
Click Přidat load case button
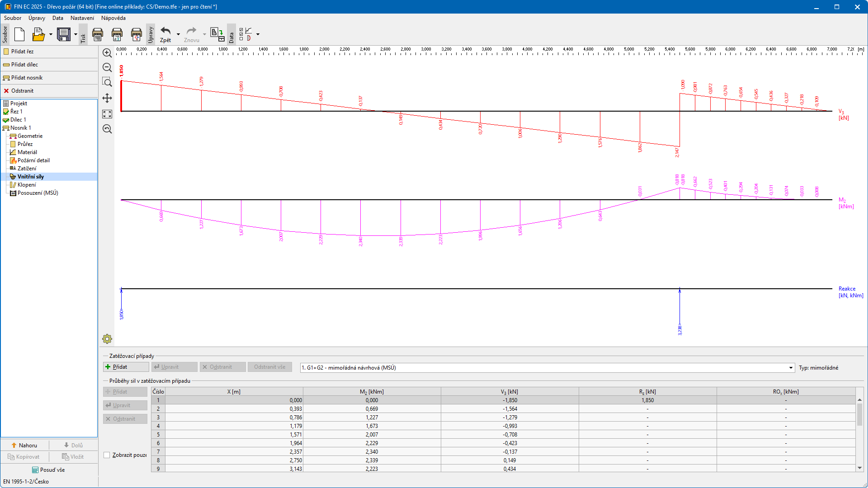click(x=126, y=367)
